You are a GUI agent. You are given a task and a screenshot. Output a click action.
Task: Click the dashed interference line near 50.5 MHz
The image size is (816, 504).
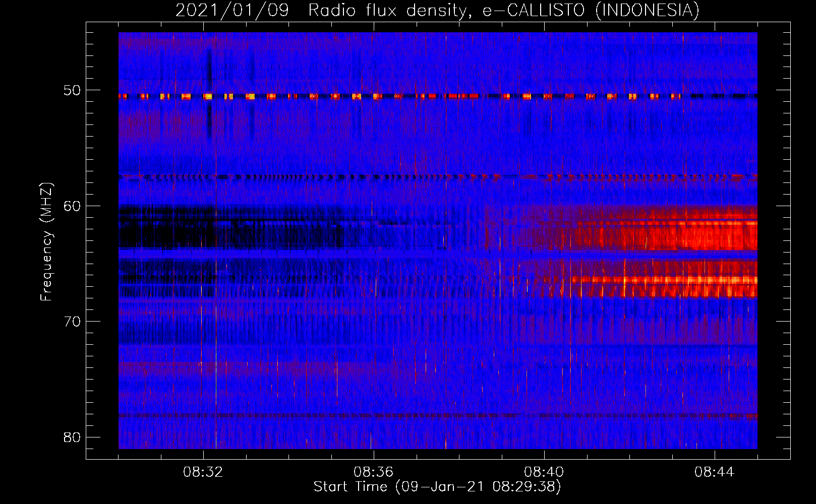438,96
